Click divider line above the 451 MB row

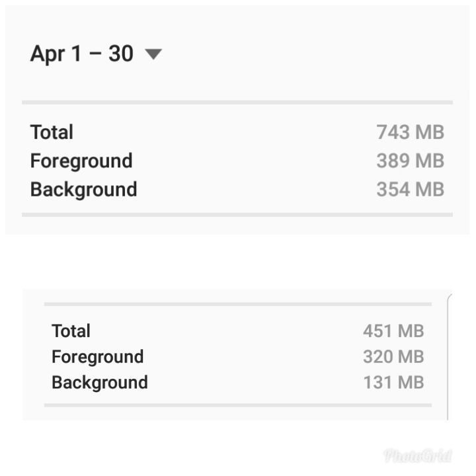[x=238, y=304]
